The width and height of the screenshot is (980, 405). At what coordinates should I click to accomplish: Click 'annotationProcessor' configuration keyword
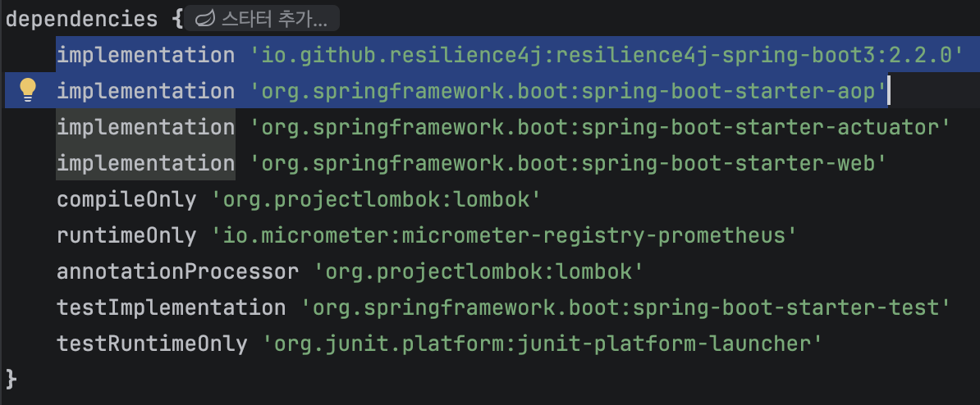(x=177, y=272)
